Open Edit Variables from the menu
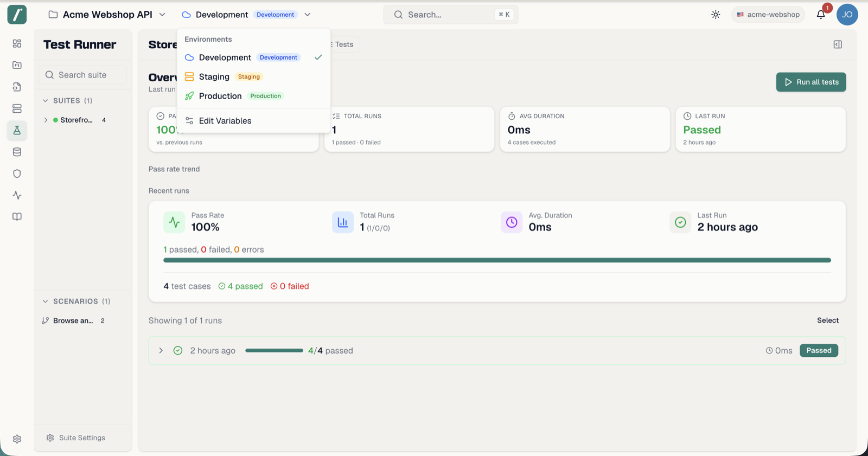 pos(253,121)
